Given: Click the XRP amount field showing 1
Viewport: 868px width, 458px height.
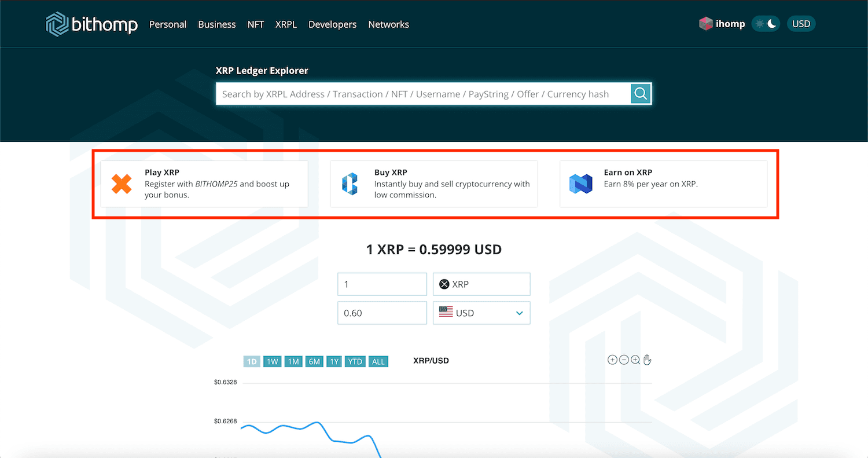Looking at the screenshot, I should coord(382,284).
